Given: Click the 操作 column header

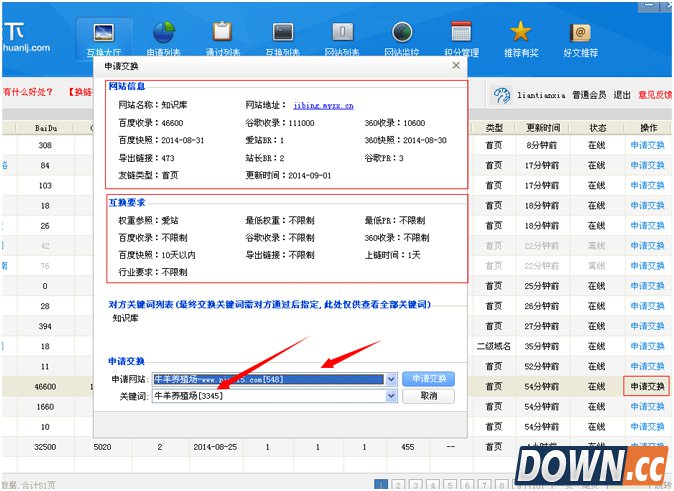Looking at the screenshot, I should tap(649, 128).
